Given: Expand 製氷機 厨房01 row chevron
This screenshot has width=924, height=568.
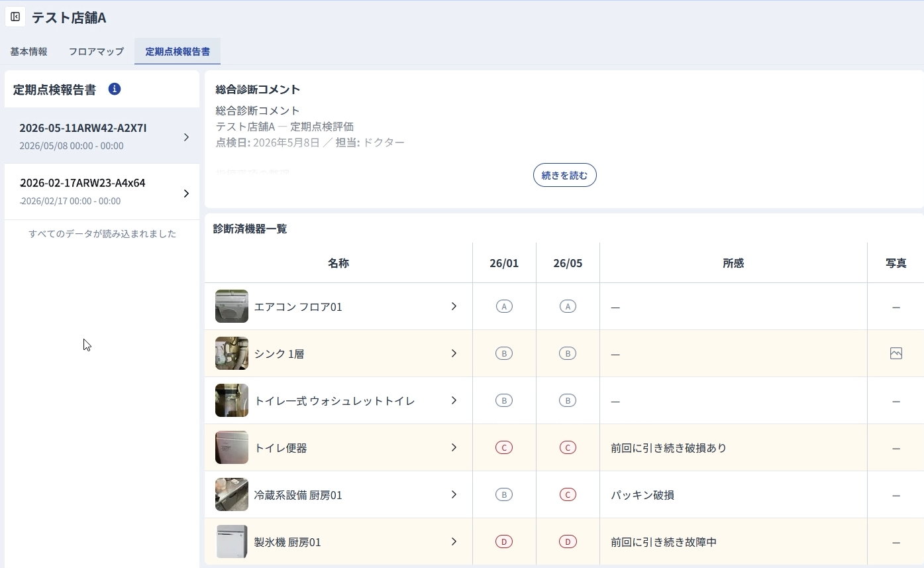Looking at the screenshot, I should 454,541.
